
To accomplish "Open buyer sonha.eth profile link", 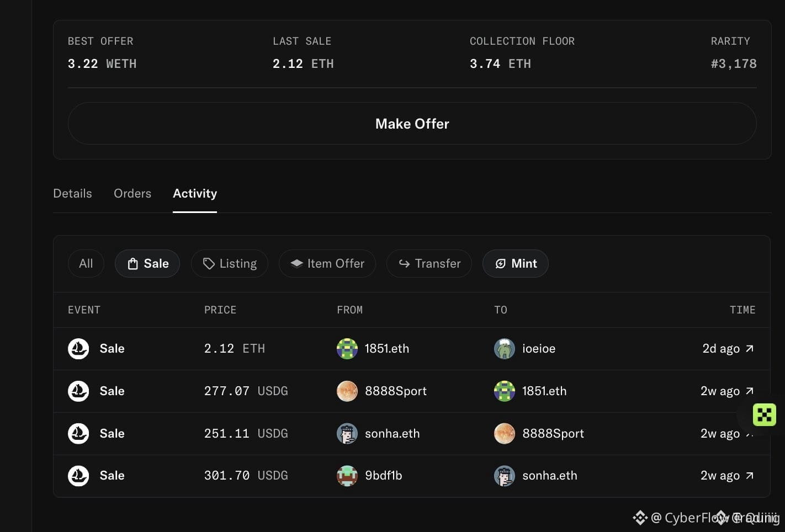I will pyautogui.click(x=550, y=476).
